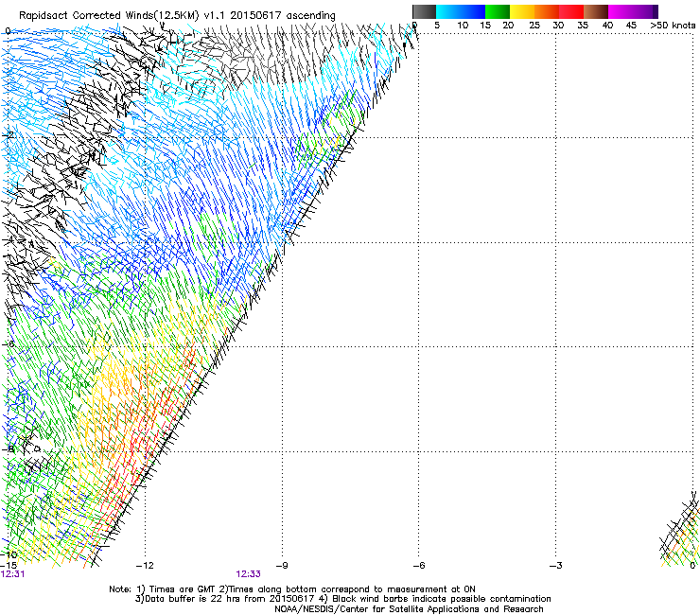Image resolution: width=700 pixels, height=615 pixels.
Task: Click the '>50 knots' legend label
Action: point(673,26)
